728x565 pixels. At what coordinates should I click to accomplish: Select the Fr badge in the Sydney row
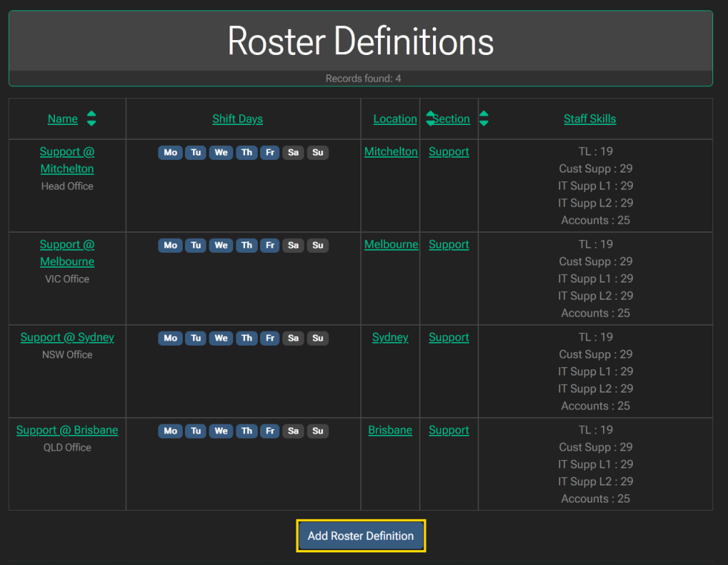click(x=270, y=338)
